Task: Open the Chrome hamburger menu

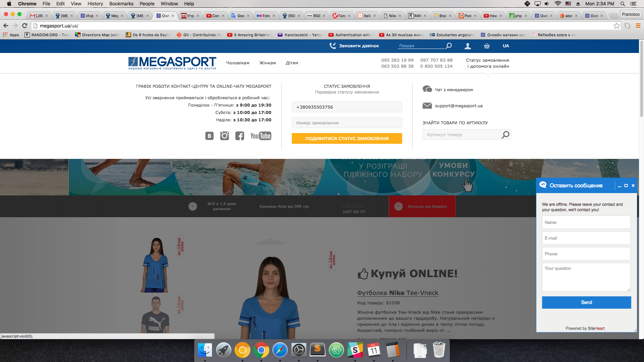Action: (638, 26)
